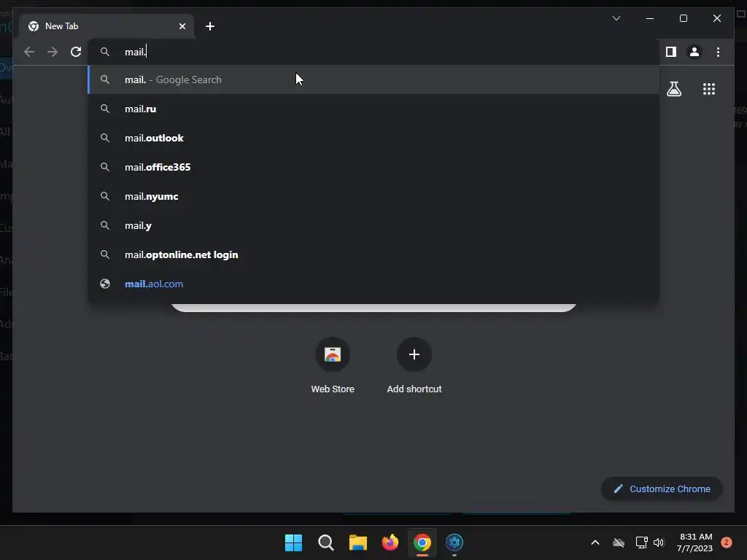The image size is (747, 560).
Task: Open the profile avatar button
Action: click(x=694, y=52)
